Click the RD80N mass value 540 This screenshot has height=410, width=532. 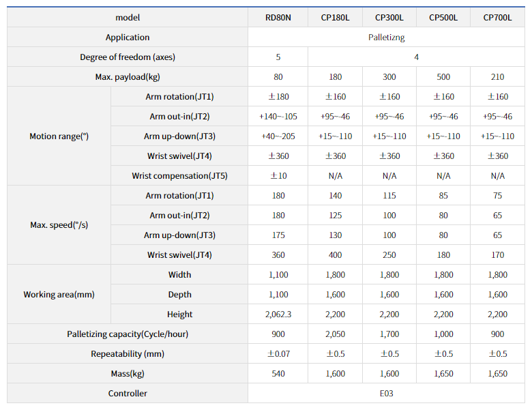tap(278, 374)
